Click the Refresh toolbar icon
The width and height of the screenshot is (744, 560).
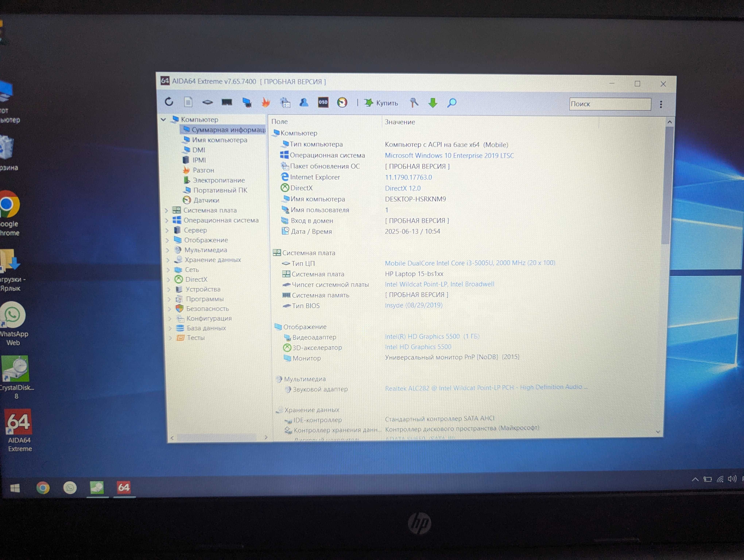(169, 102)
